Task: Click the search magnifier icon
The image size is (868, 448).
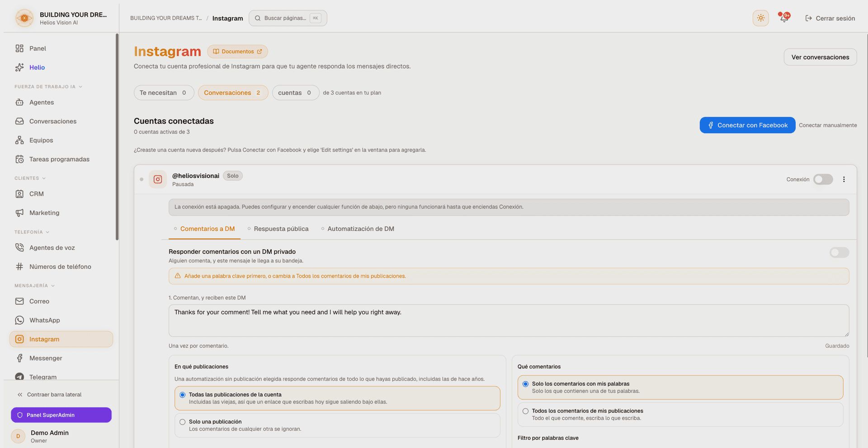Action: [x=258, y=18]
